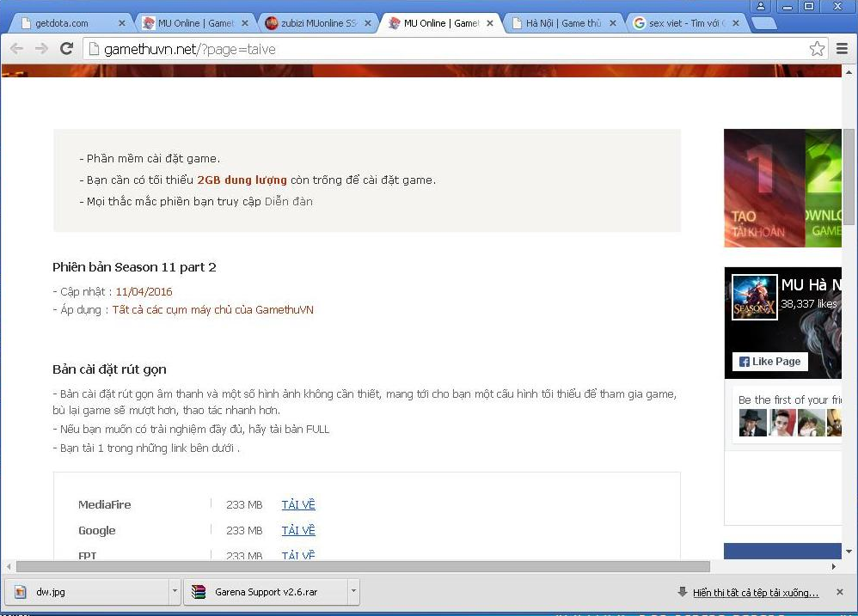The image size is (858, 616).
Task: Select the Bản cài đặt rút gọn heading
Action: (x=109, y=369)
